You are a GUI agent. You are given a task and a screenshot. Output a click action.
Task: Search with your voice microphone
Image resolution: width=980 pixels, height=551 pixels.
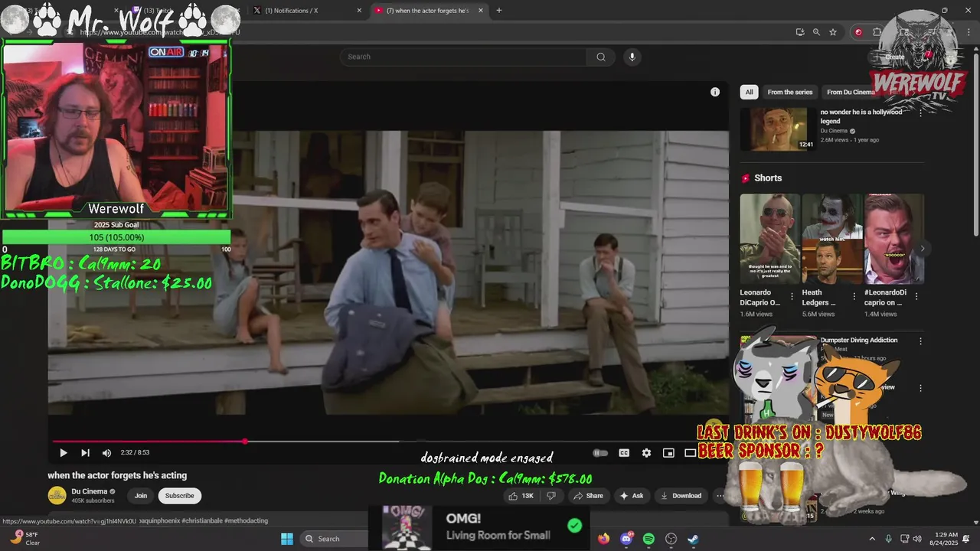[x=632, y=57]
